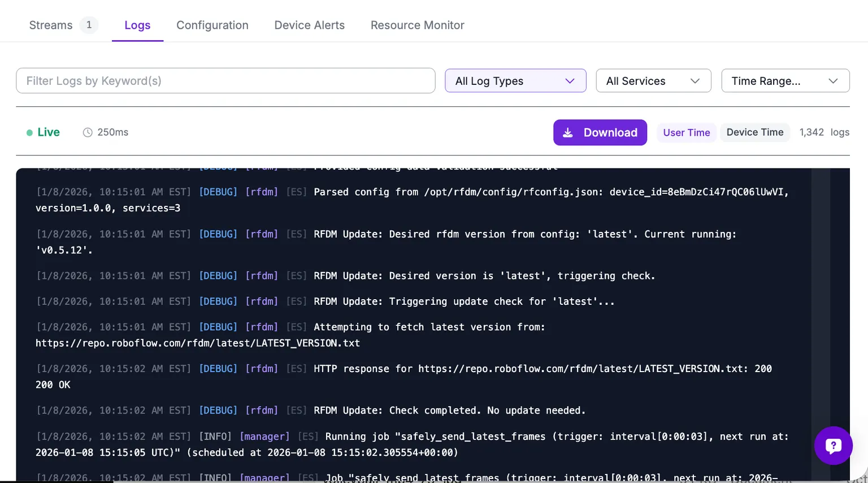Select the Logs tab
The width and height of the screenshot is (868, 483).
tap(137, 25)
